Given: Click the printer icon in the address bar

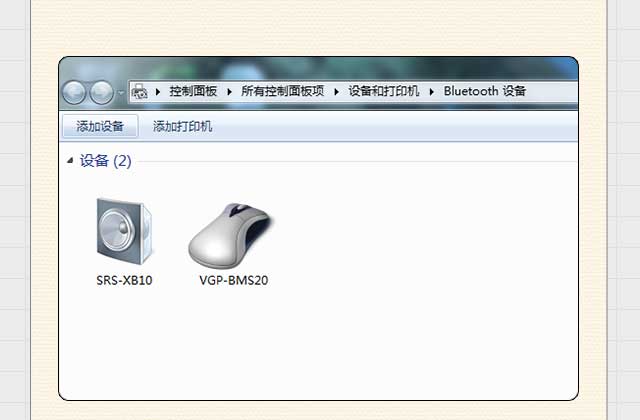Looking at the screenshot, I should click(x=140, y=91).
